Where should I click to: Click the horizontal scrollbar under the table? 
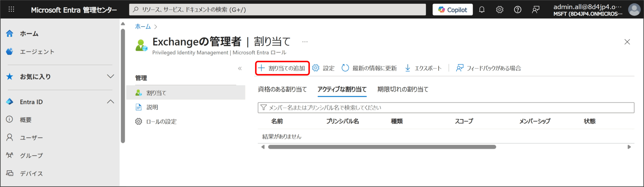point(382,147)
